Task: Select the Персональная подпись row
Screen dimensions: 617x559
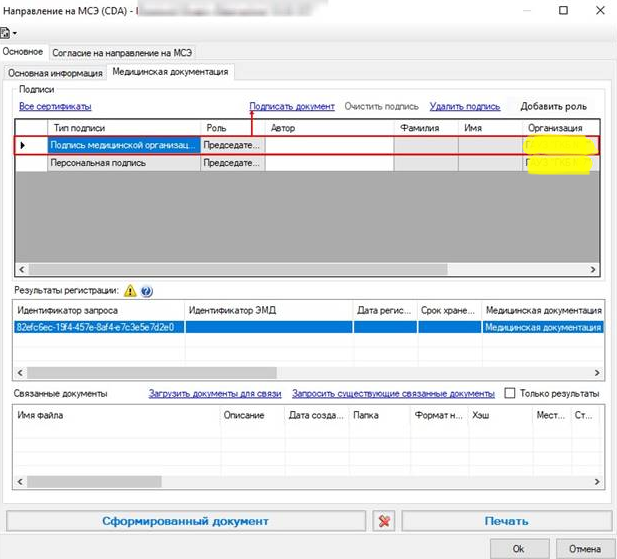Action: (x=307, y=163)
